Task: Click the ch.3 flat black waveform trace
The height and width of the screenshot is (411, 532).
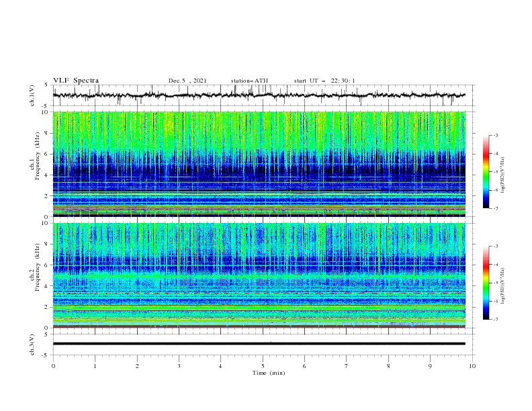Action: (259, 344)
